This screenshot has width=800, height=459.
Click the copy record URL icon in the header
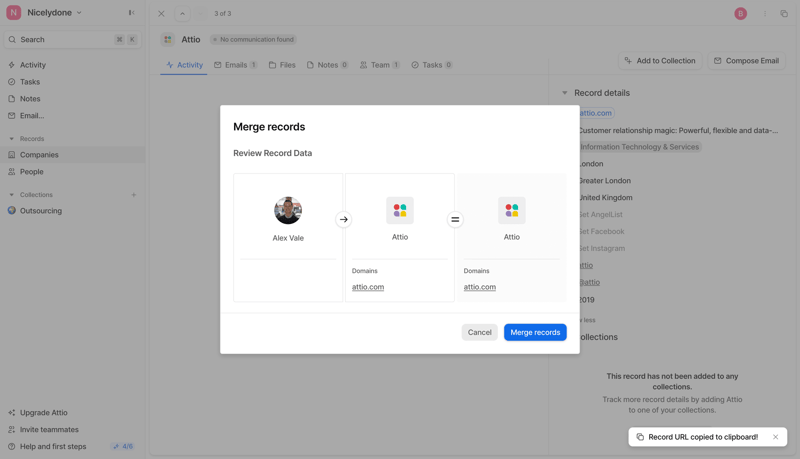point(784,14)
